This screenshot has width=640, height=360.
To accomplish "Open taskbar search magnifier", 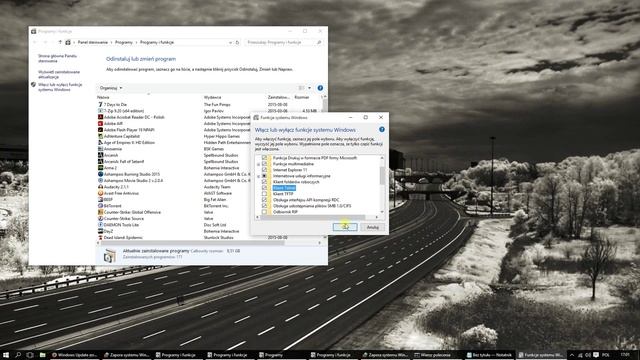I will [x=18, y=355].
